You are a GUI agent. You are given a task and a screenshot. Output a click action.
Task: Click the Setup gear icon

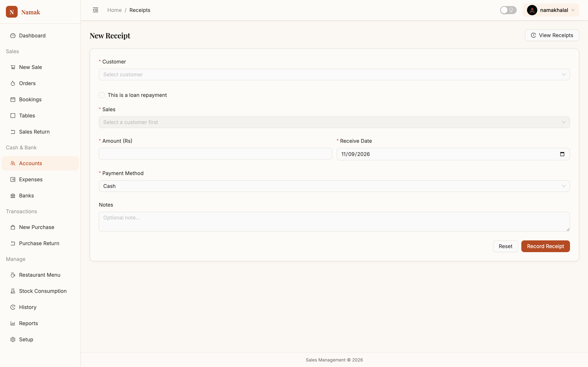pos(13,340)
